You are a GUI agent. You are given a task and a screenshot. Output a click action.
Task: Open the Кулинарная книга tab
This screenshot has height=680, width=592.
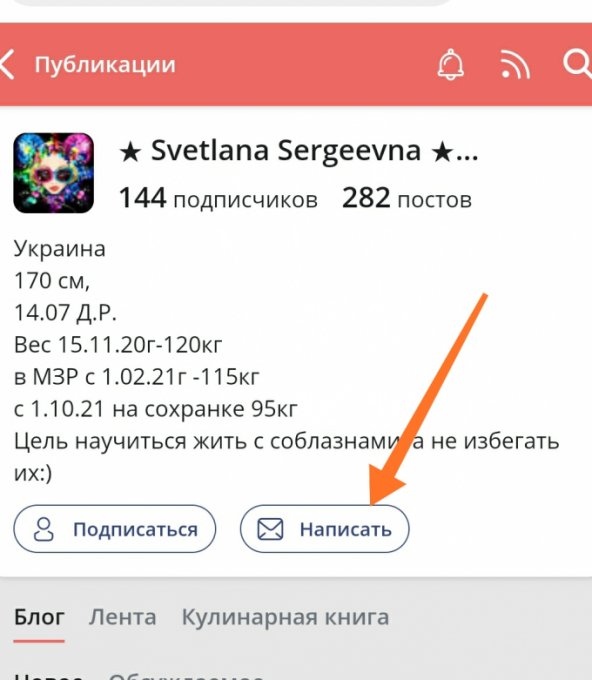click(285, 617)
